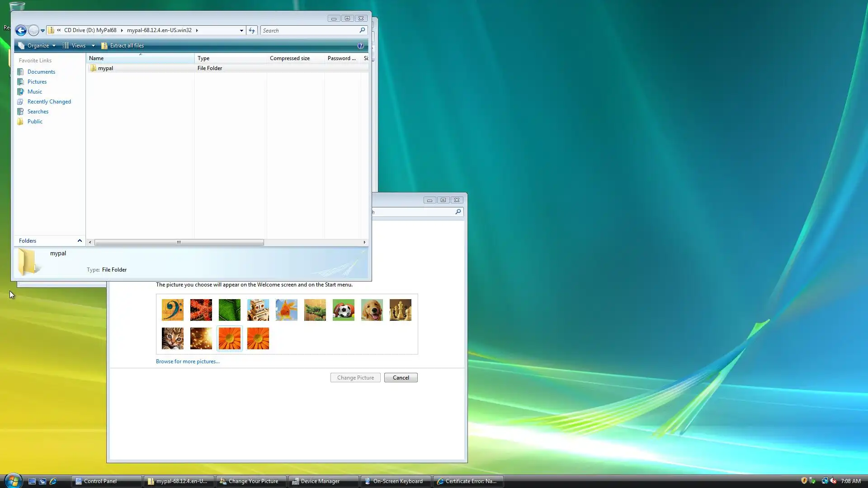
Task: Select the goldfish account picture
Action: pos(287,310)
